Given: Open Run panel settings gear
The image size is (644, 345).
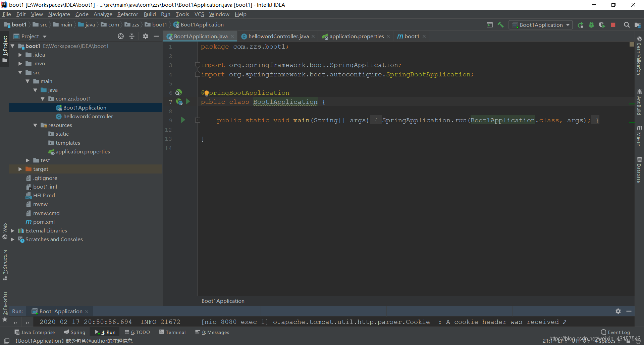Looking at the screenshot, I should tap(618, 311).
